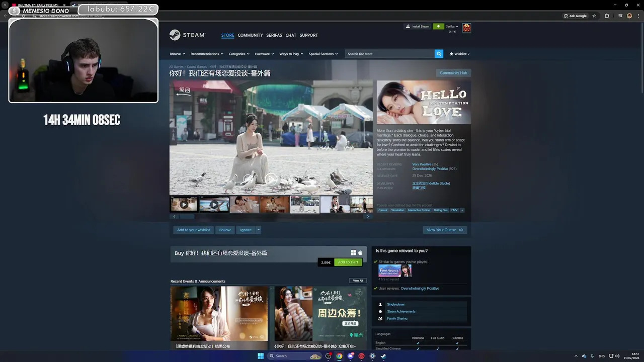The width and height of the screenshot is (644, 362).
Task: Click the screenshot strip right arrow
Action: coord(368,216)
